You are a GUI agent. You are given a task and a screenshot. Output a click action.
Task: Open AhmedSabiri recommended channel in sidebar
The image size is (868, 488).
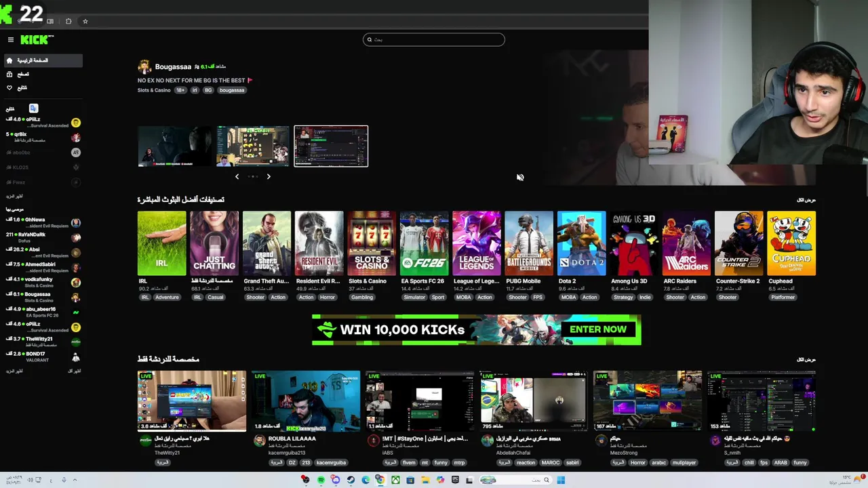[x=42, y=267]
